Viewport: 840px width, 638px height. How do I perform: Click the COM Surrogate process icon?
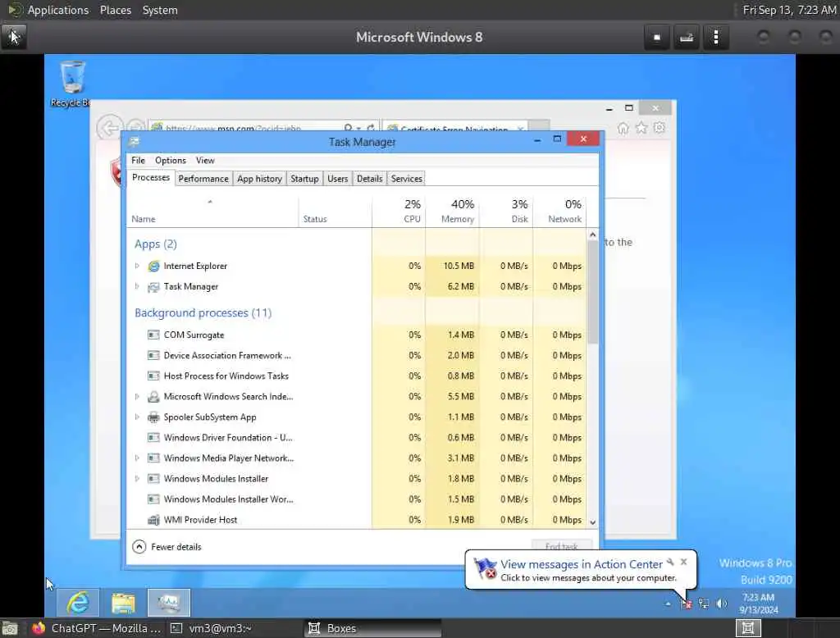click(153, 335)
